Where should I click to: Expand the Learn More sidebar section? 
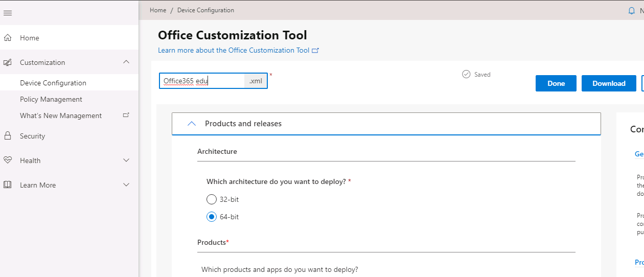[126, 185]
